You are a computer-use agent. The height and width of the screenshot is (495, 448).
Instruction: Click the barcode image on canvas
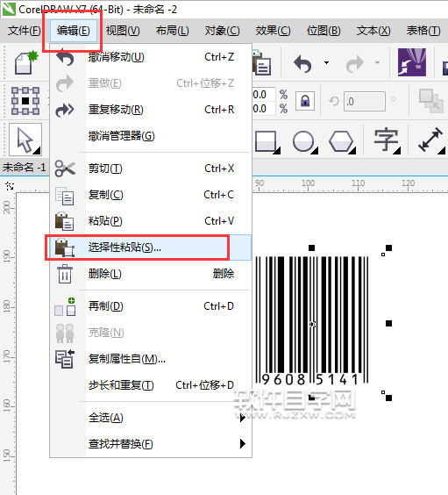pyautogui.click(x=311, y=321)
